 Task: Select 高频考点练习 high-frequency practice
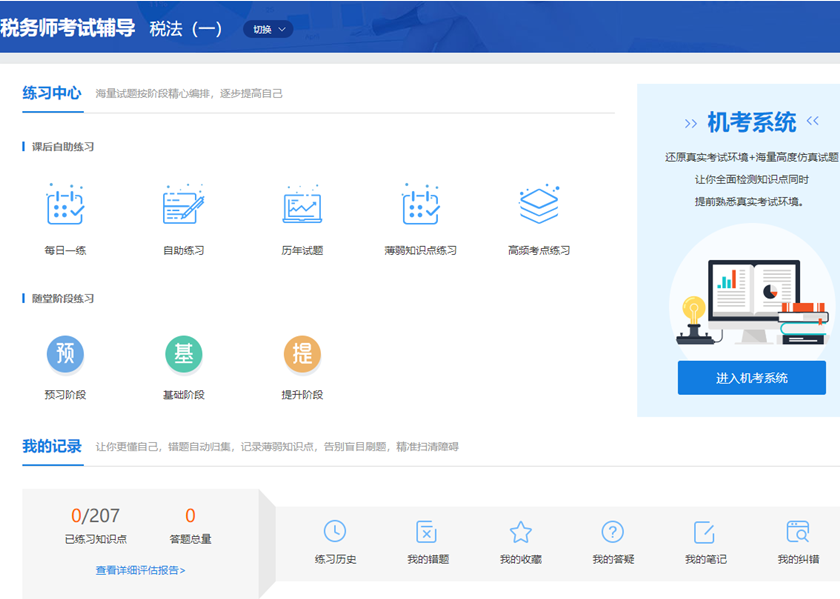[x=538, y=206]
